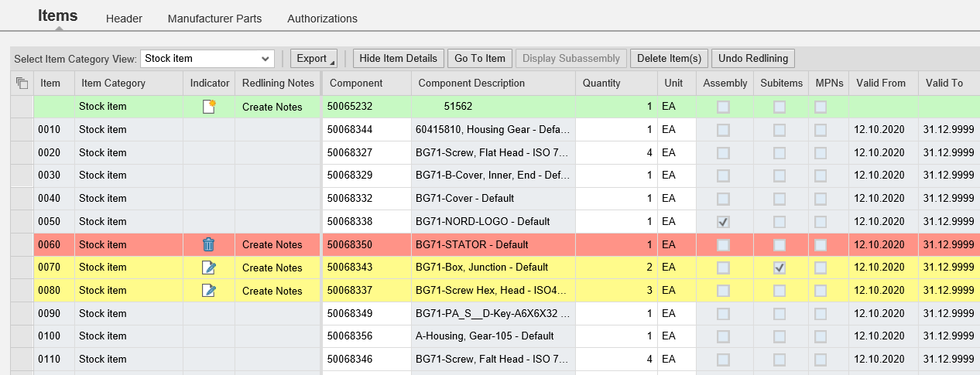Click description BG71-Box, Junction - Default
This screenshot has height=375, width=980.
click(x=481, y=268)
